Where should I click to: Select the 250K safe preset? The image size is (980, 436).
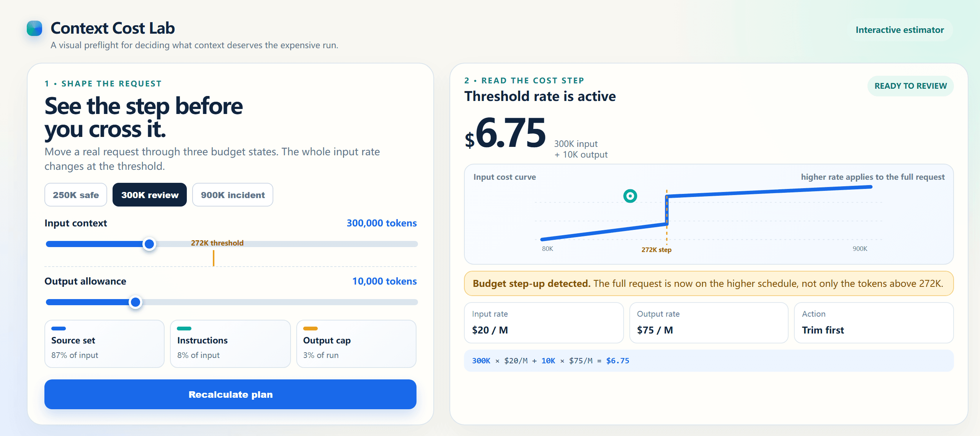pos(76,195)
